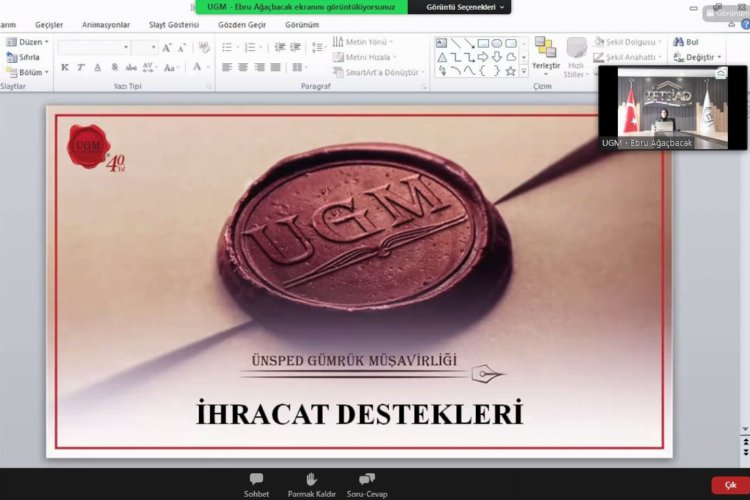Click scroll-down arrow of slide scrollbar
Image resolution: width=750 pixels, height=500 pixels.
745,429
